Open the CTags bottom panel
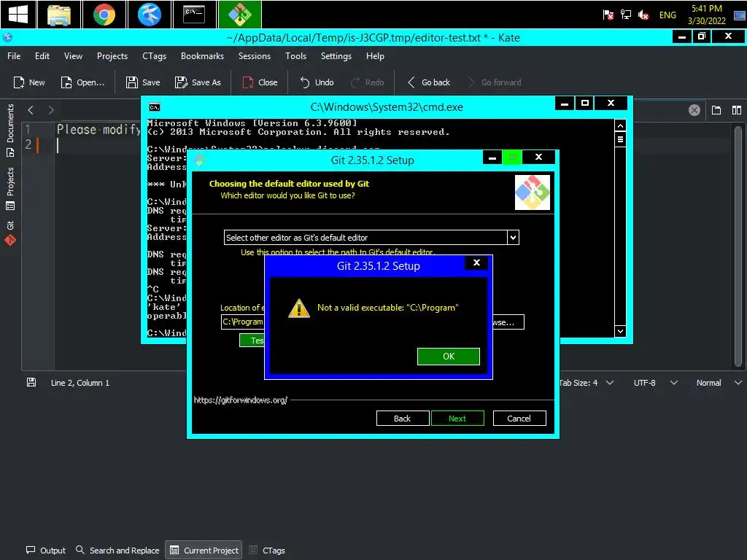This screenshot has width=747, height=560. [267, 550]
